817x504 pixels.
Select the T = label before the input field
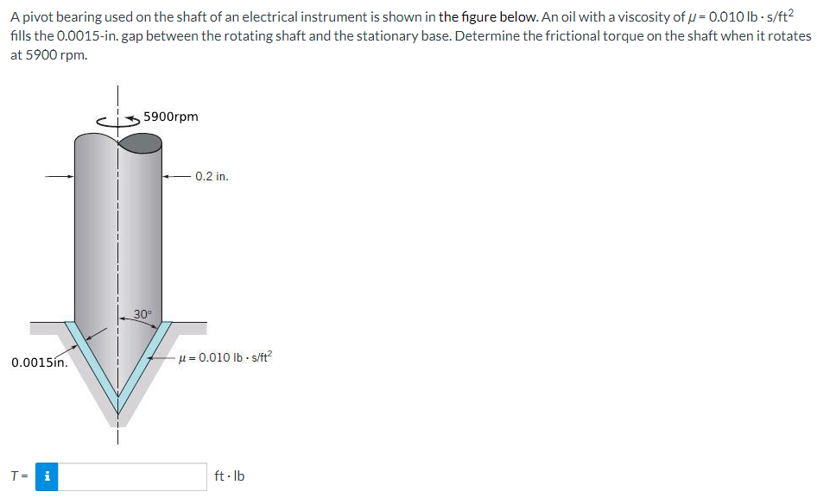coord(19,475)
